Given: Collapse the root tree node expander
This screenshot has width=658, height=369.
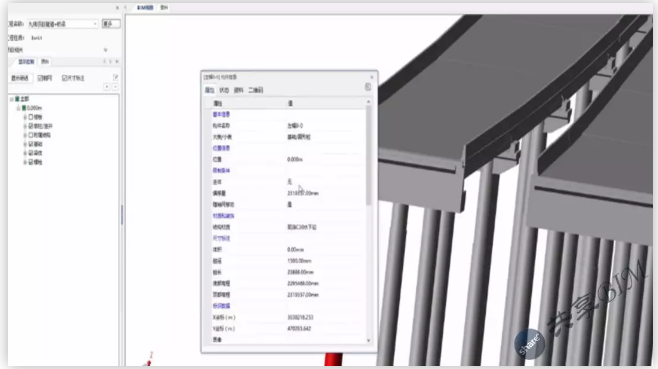Looking at the screenshot, I should click(12, 99).
